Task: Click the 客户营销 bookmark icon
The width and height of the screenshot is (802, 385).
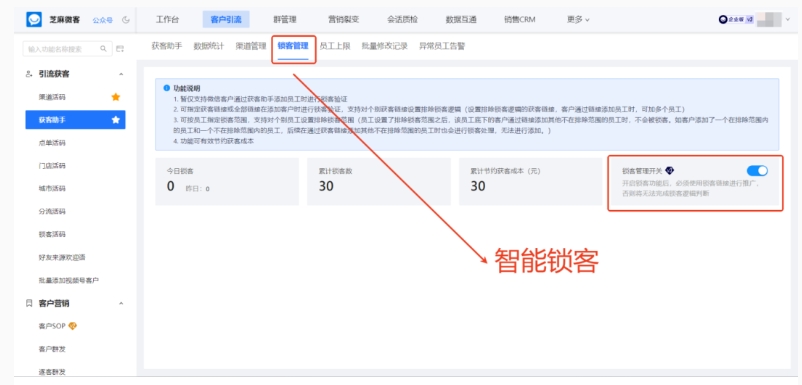Action: click(x=29, y=303)
